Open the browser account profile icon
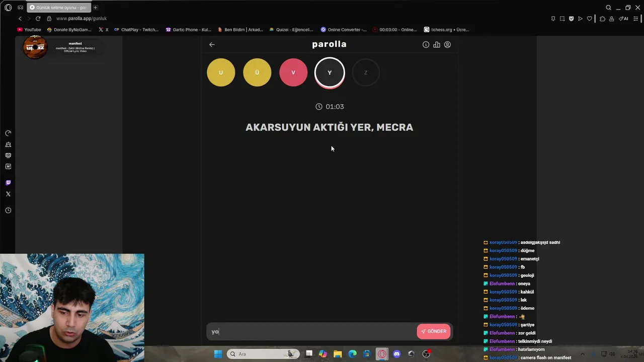 pyautogui.click(x=611, y=19)
